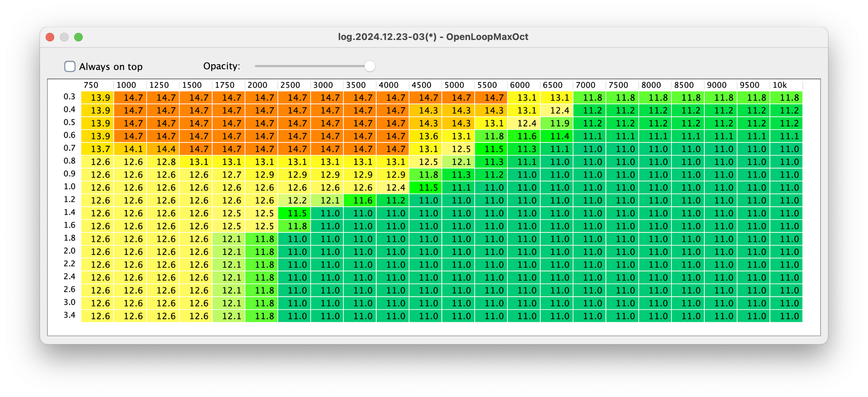Click the 1.0 row label
Viewport: 868px width, 397px height.
[69, 187]
